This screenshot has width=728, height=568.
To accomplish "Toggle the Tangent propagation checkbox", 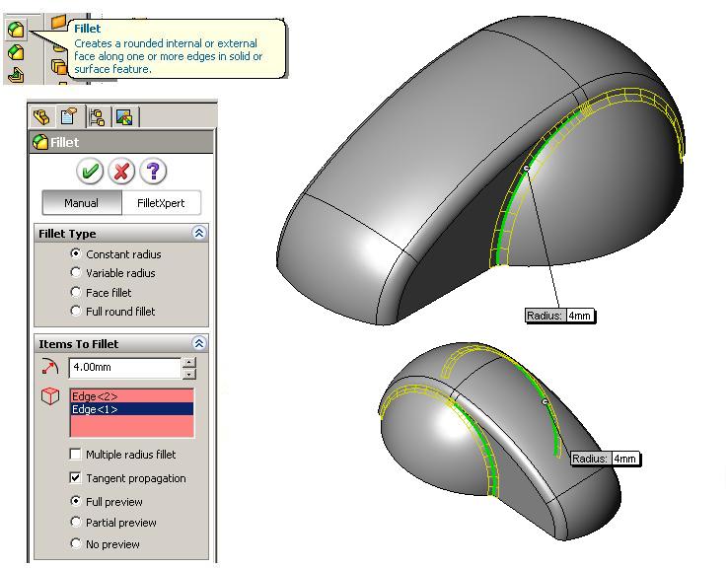I will [75, 477].
